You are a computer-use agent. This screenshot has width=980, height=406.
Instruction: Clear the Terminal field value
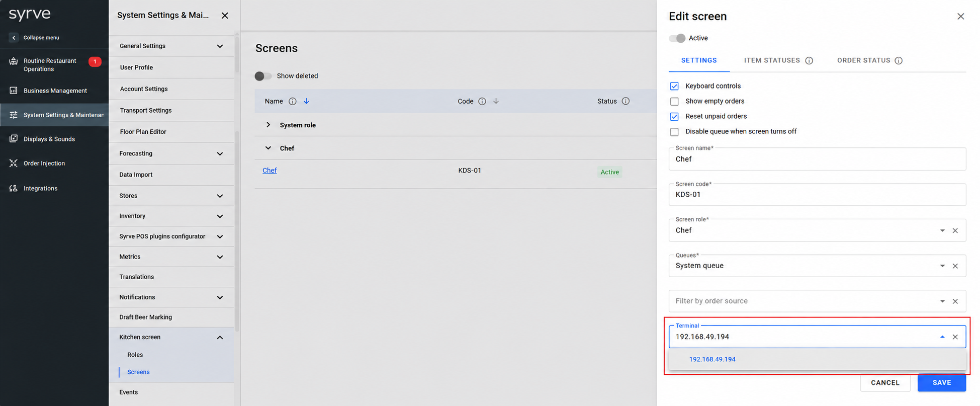point(955,337)
